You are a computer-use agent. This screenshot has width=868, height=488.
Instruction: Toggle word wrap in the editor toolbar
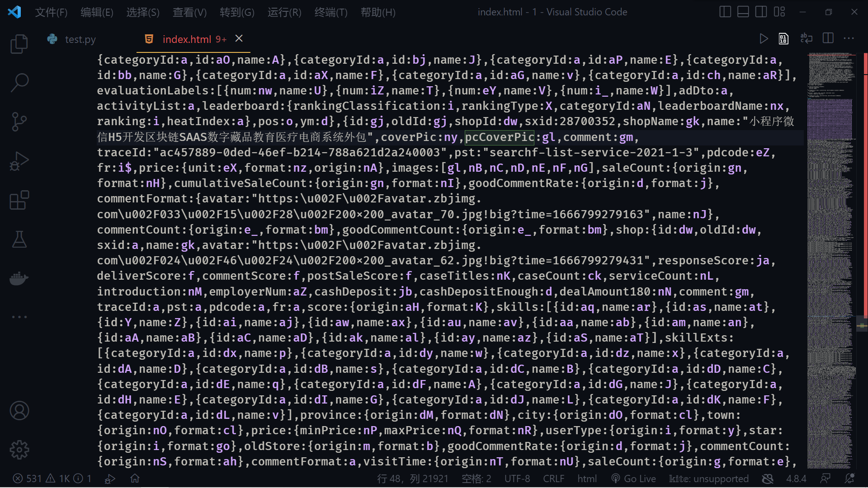pyautogui.click(x=807, y=38)
